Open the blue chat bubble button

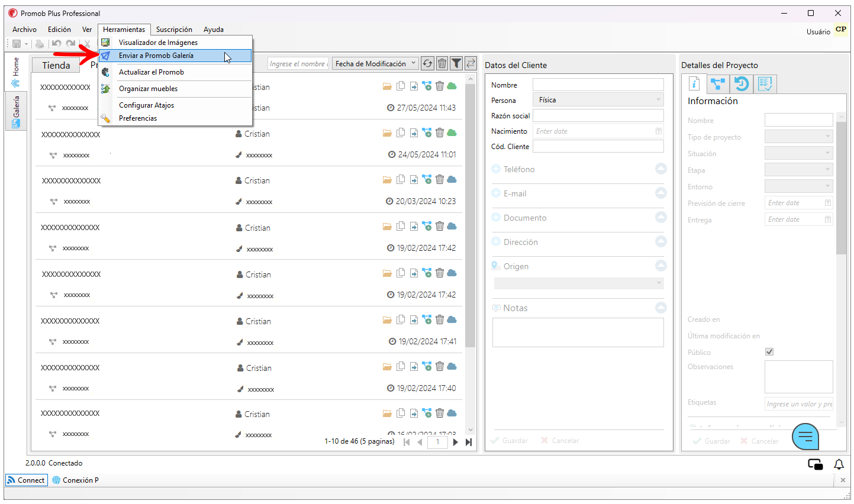pyautogui.click(x=805, y=437)
